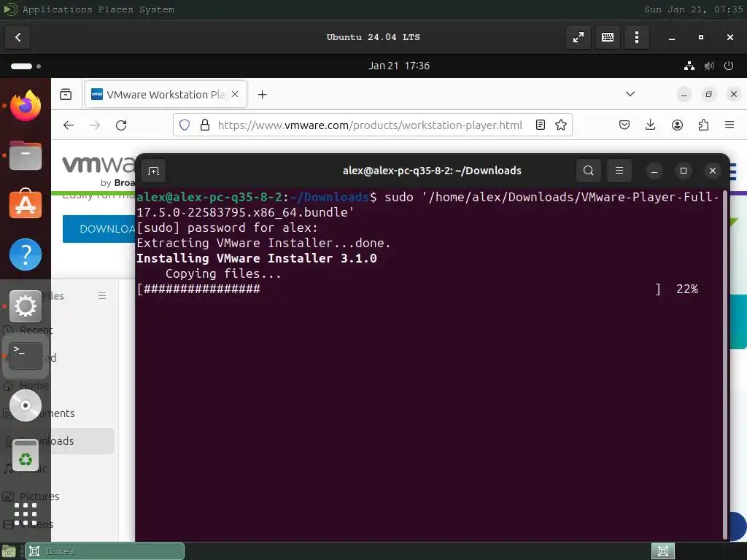747x560 pixels.
Task: Open the System menu in the host panel
Action: pos(157,9)
